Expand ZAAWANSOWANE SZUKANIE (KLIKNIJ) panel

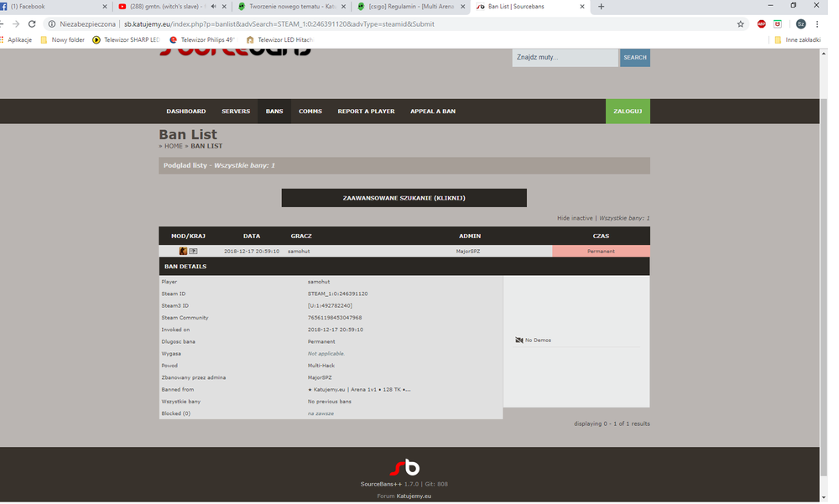[x=404, y=198]
